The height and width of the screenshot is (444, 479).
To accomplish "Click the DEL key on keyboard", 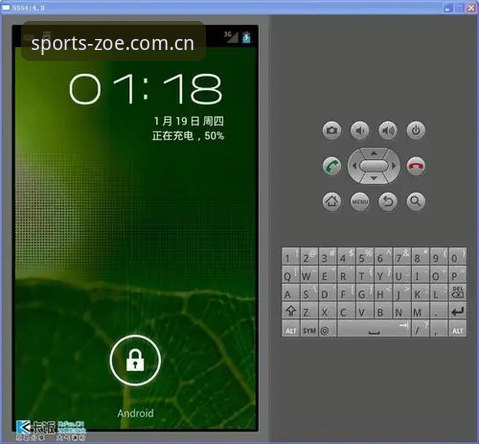I will pyautogui.click(x=458, y=293).
